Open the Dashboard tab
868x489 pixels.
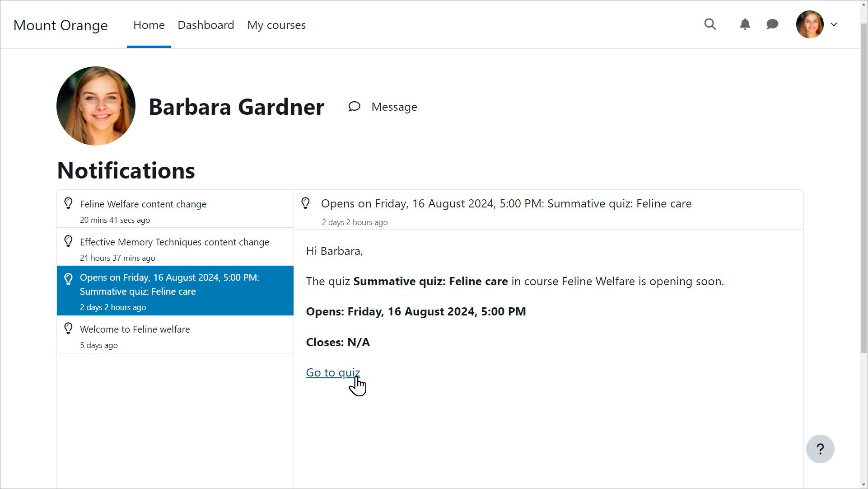(205, 25)
